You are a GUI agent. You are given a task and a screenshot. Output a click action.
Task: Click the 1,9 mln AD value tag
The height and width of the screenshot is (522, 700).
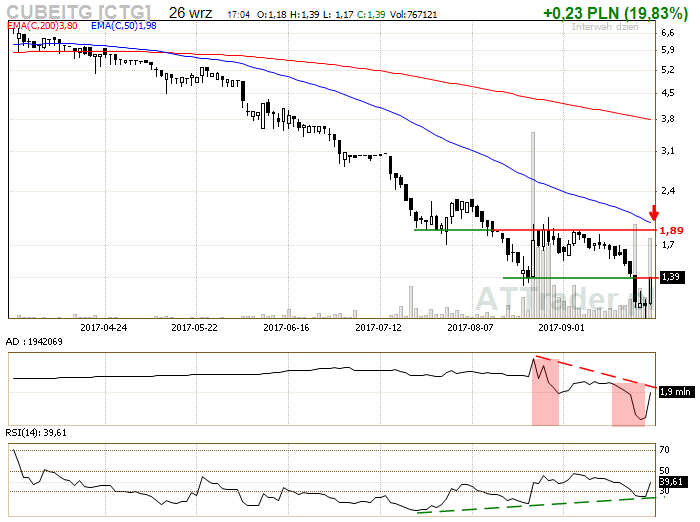675,392
